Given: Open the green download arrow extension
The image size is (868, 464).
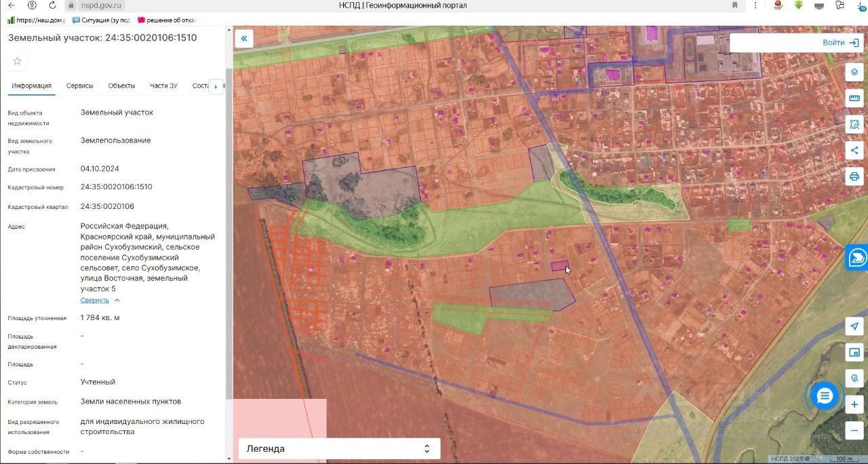Looking at the screenshot, I should point(799,5).
